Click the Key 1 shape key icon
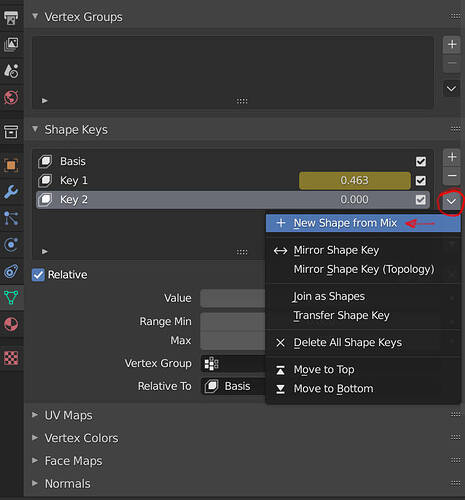The width and height of the screenshot is (465, 500). (x=45, y=180)
